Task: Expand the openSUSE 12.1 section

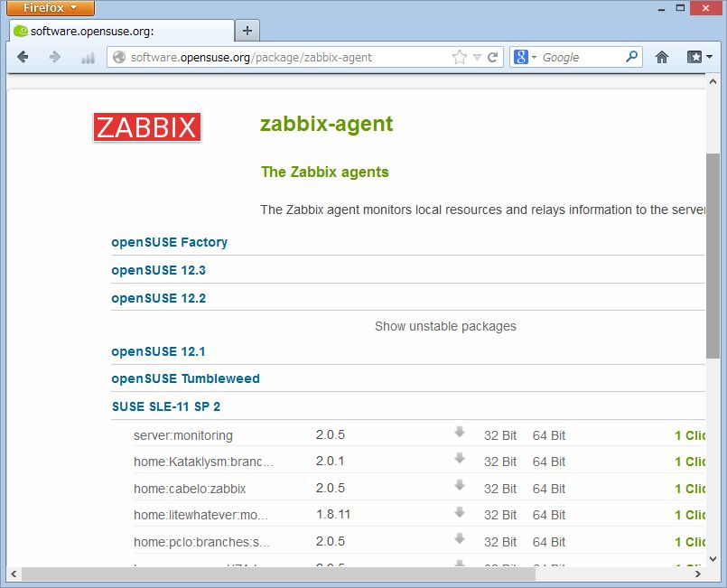Action: 158,351
